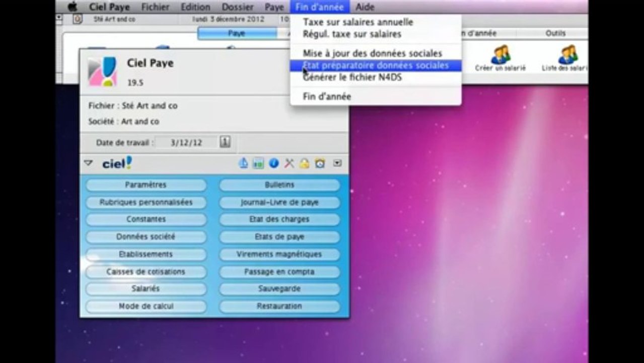This screenshot has height=363, width=644.
Task: Click the Créer un salarié icon
Action: [x=500, y=58]
